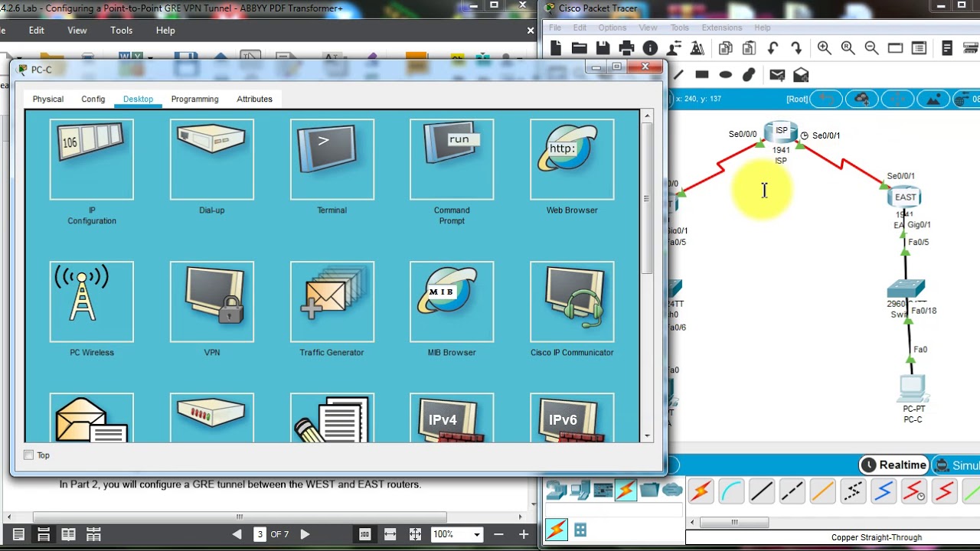The height and width of the screenshot is (551, 980).
Task: Switch to Simulation mode
Action: pos(957,465)
